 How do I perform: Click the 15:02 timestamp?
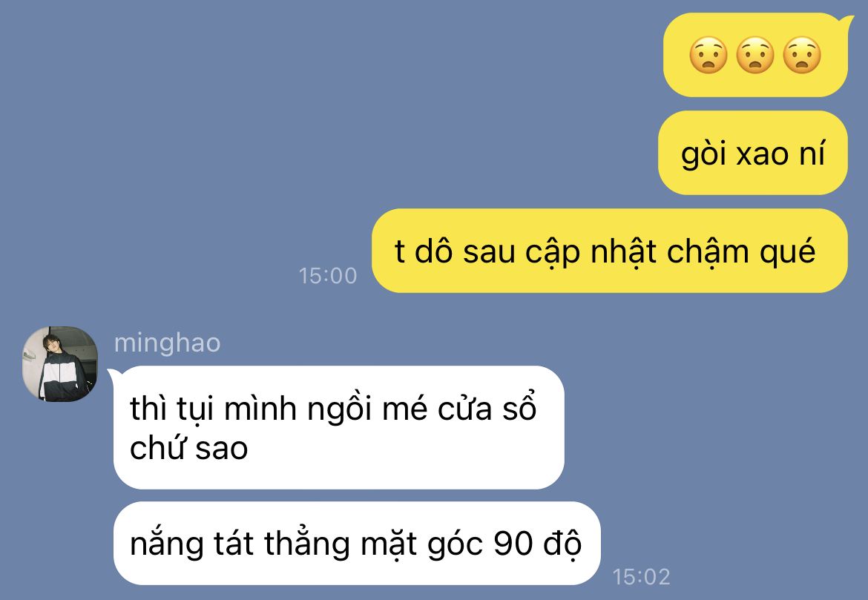pos(642,577)
